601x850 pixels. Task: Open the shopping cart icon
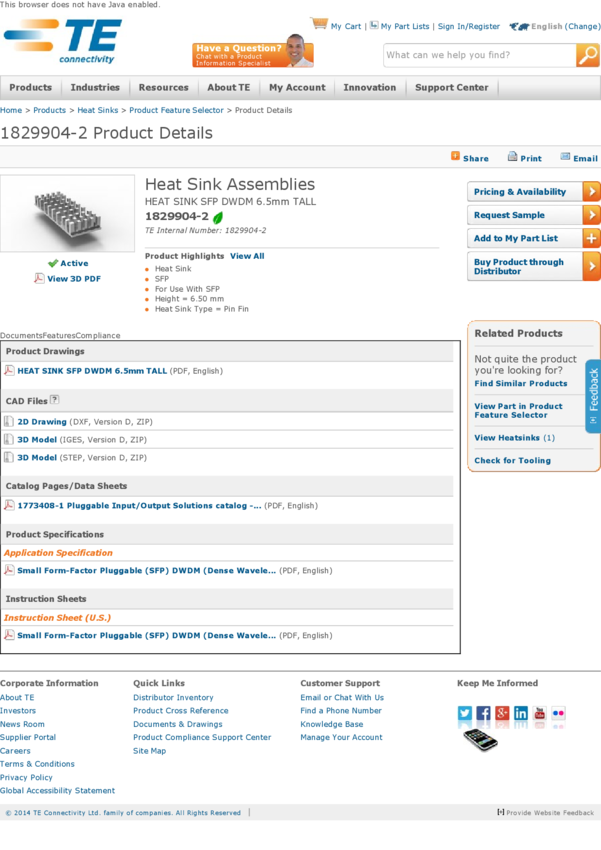click(319, 24)
